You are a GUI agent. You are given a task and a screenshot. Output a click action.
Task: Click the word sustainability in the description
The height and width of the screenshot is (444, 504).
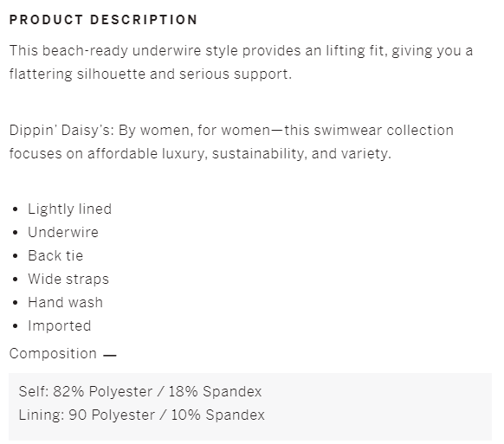tap(257, 153)
